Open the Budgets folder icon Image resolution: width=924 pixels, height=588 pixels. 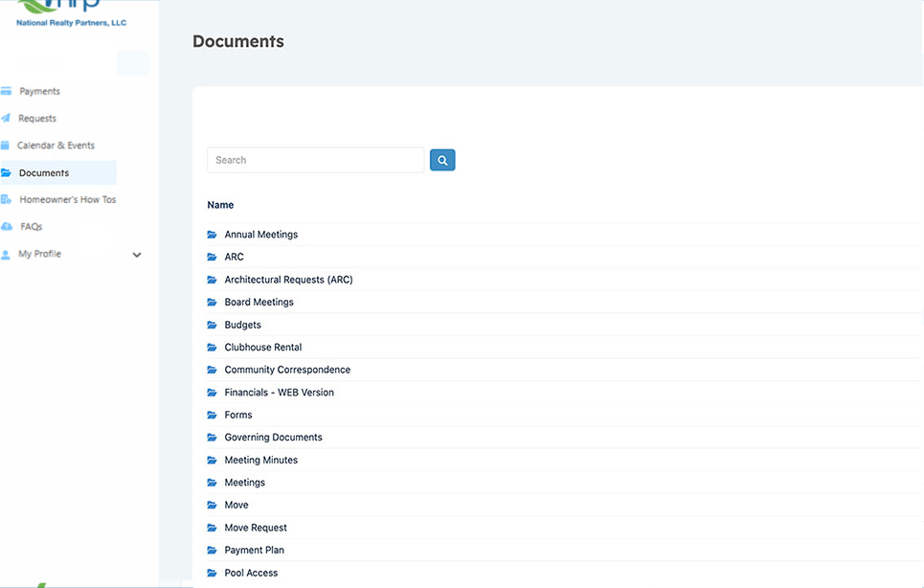[x=211, y=325]
